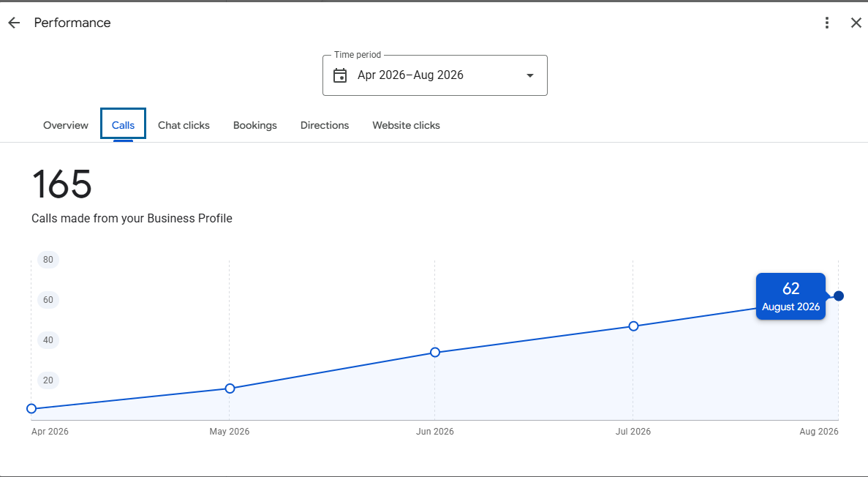868x477 pixels.
Task: Click 'Calls made from your Business Profile' text
Action: tap(132, 218)
